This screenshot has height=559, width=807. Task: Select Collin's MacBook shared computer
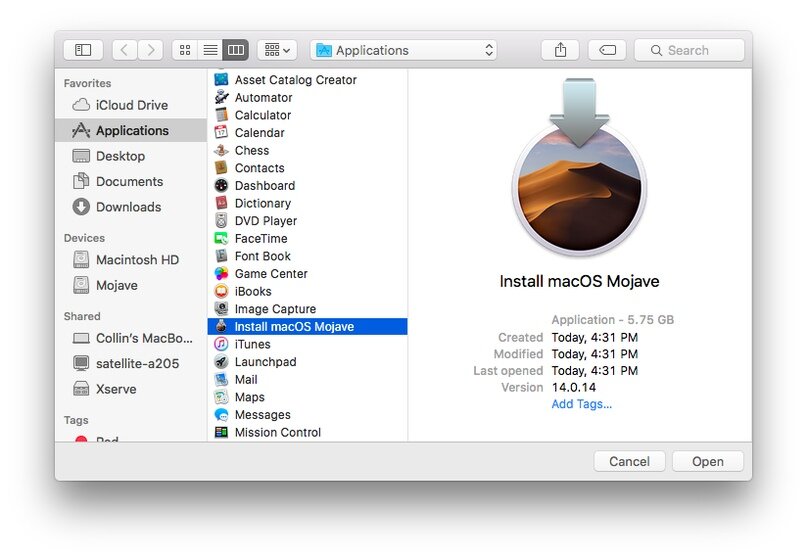click(131, 338)
